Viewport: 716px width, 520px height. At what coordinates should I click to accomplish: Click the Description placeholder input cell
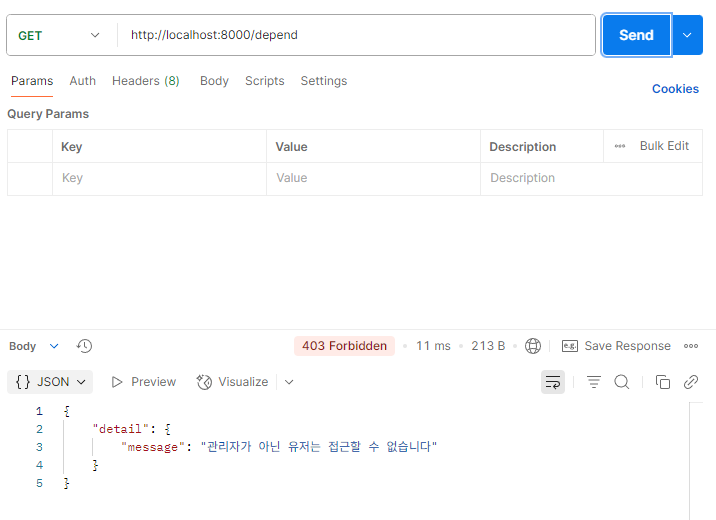coord(591,178)
